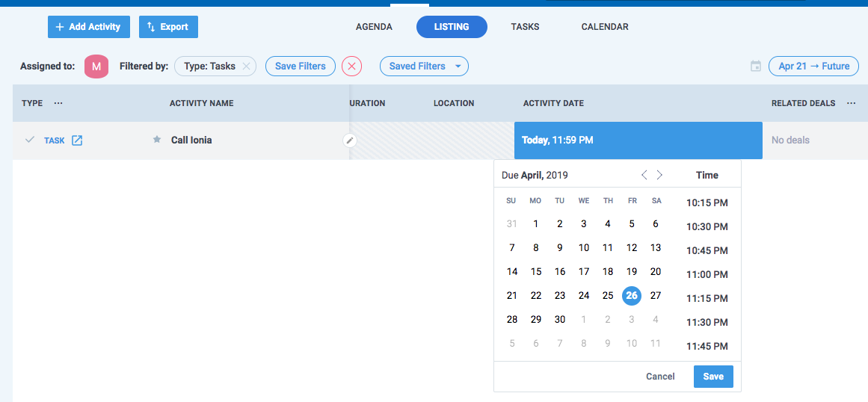
Task: Go to next month in date picker
Action: pyautogui.click(x=659, y=176)
